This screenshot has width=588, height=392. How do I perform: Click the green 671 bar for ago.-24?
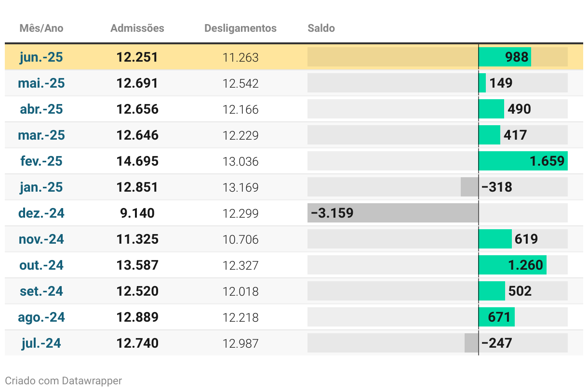tap(496, 317)
